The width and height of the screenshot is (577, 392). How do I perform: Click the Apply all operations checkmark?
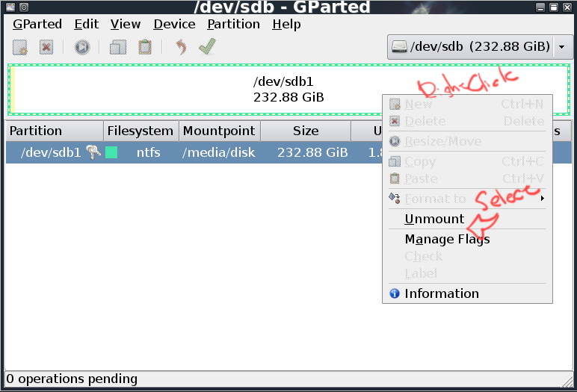coord(208,46)
